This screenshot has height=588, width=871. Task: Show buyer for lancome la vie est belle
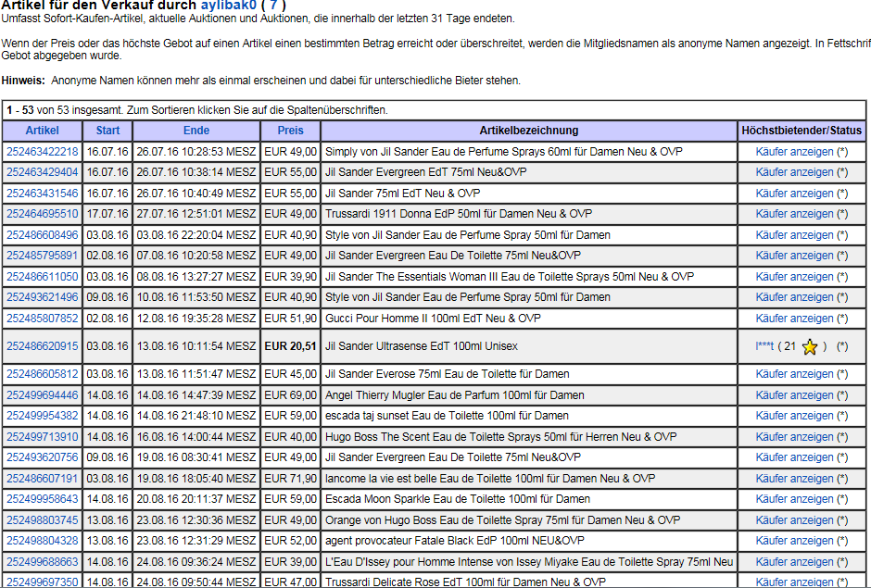(794, 479)
